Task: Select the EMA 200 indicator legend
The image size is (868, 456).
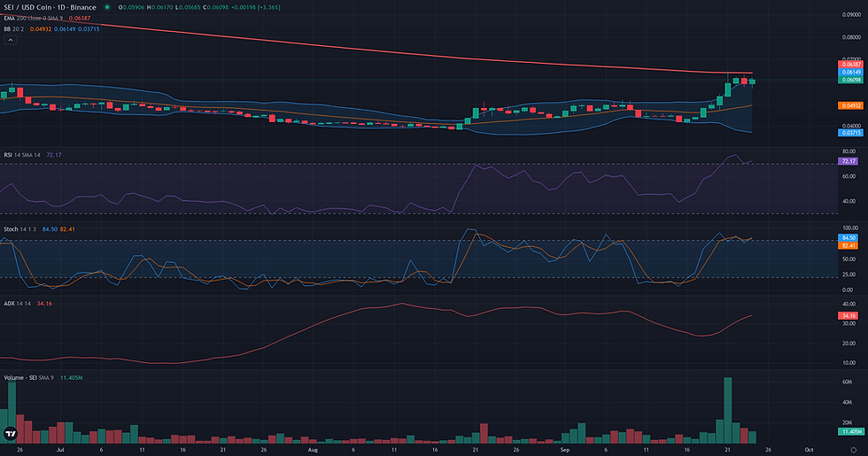Action: click(34, 19)
